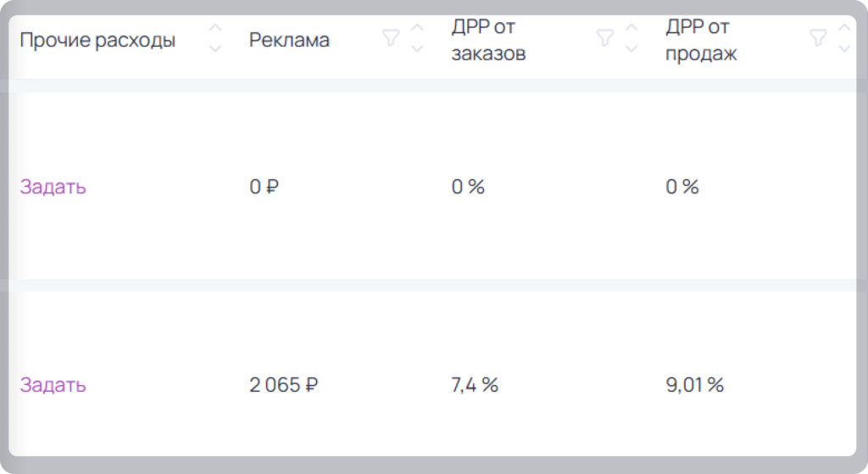The image size is (868, 474).
Task: Sort Прочие расходы column descending
Action: tap(214, 48)
